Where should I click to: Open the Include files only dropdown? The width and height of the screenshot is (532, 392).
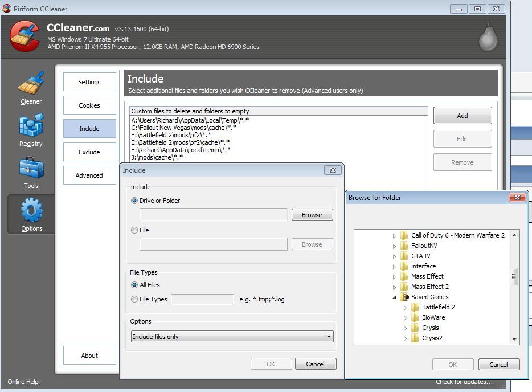click(x=232, y=337)
